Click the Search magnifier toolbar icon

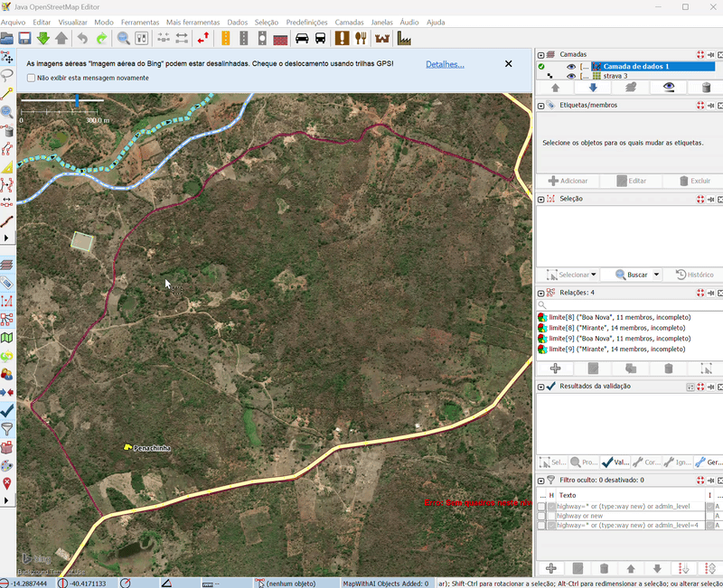pyautogui.click(x=123, y=38)
